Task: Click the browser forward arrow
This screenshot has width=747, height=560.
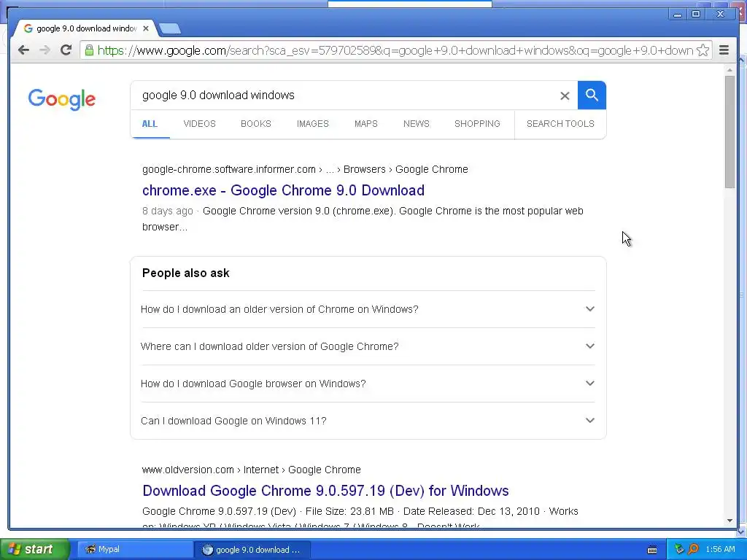Action: coord(44,50)
